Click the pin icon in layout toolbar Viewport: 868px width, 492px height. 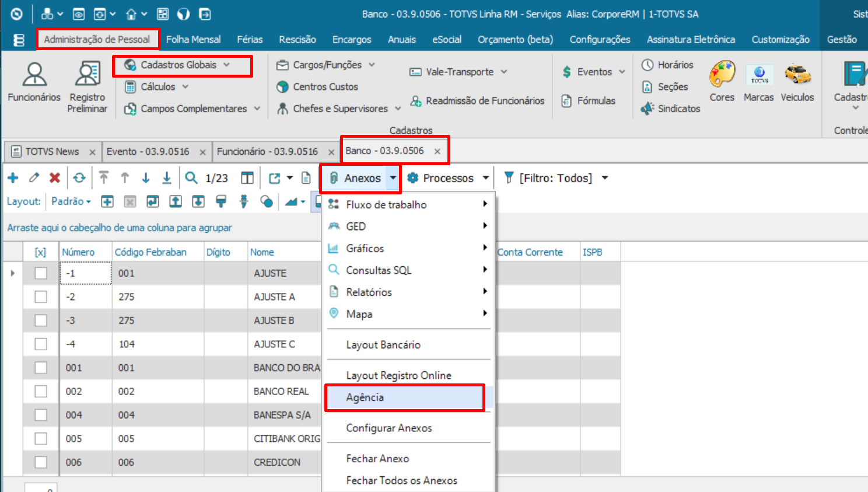244,201
